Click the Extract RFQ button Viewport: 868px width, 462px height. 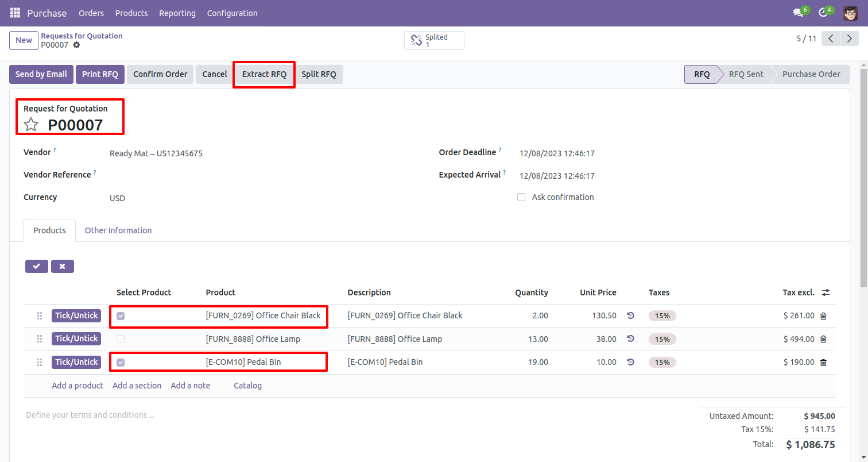coord(264,74)
